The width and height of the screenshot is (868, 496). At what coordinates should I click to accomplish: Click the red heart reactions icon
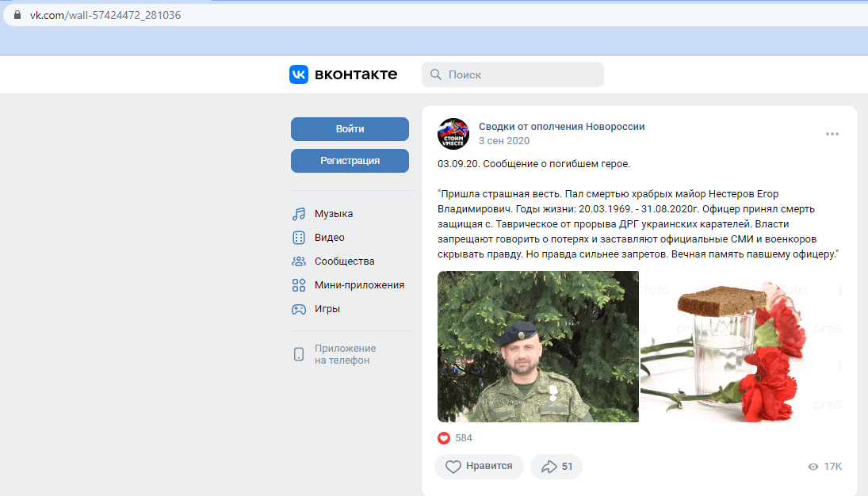(444, 438)
